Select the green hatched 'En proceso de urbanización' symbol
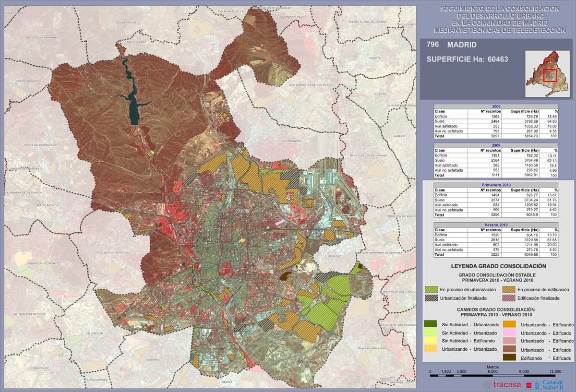Screen dimensions: 576x392 pos(431,290)
